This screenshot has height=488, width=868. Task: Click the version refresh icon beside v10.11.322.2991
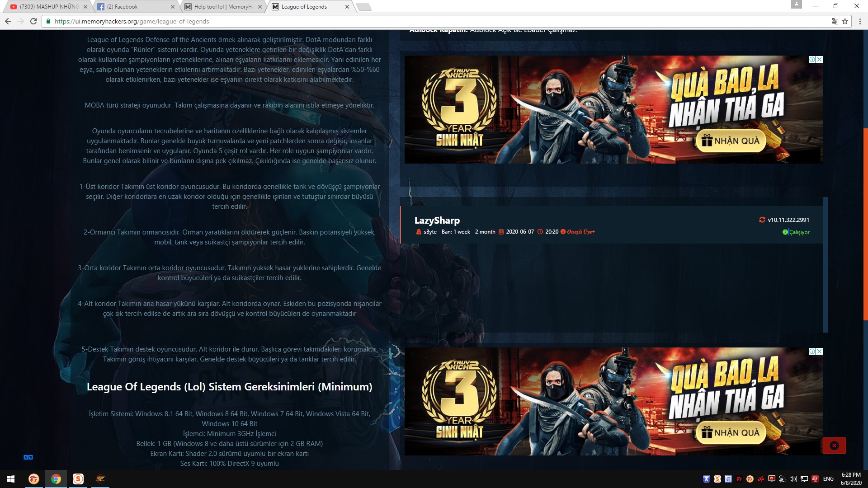(762, 220)
